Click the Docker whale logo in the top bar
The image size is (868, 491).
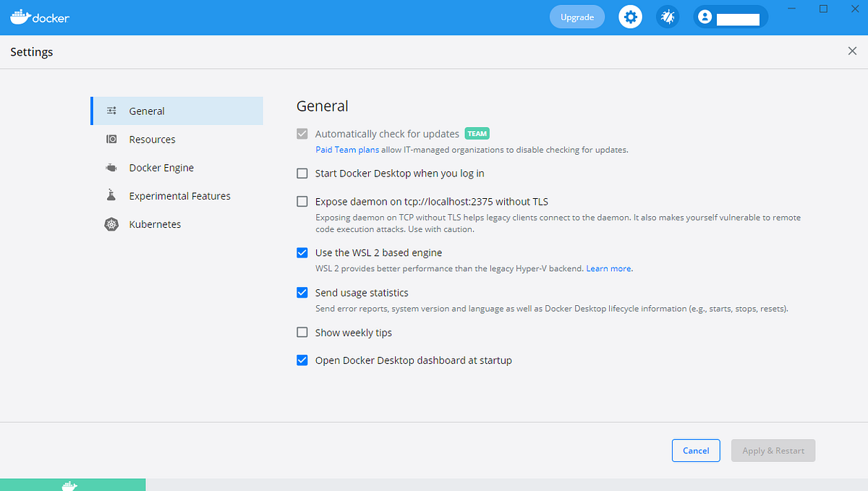pyautogui.click(x=22, y=16)
